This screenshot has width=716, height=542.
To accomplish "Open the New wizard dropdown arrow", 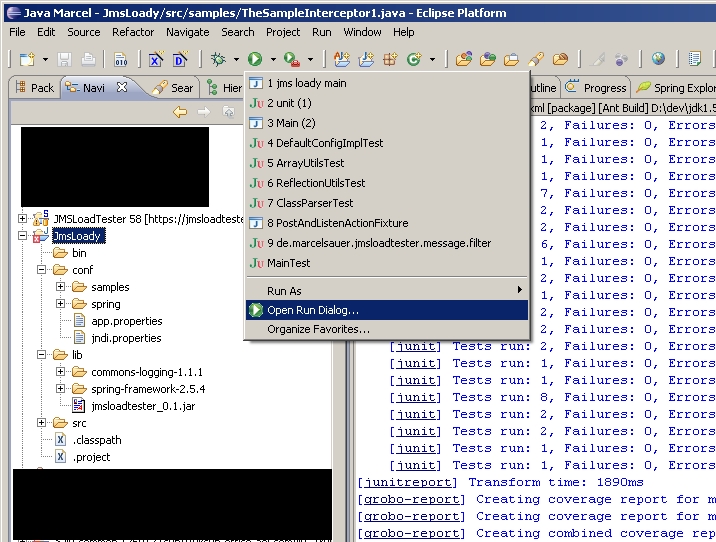I will (x=45, y=59).
